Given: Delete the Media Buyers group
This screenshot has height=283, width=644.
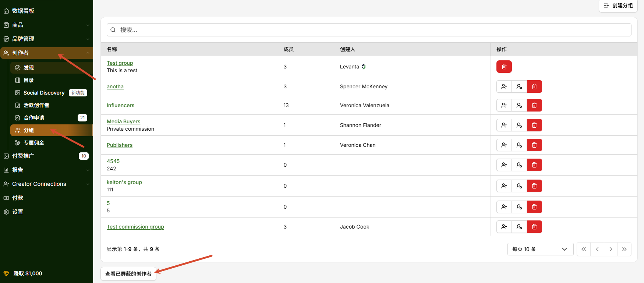Looking at the screenshot, I should [534, 125].
